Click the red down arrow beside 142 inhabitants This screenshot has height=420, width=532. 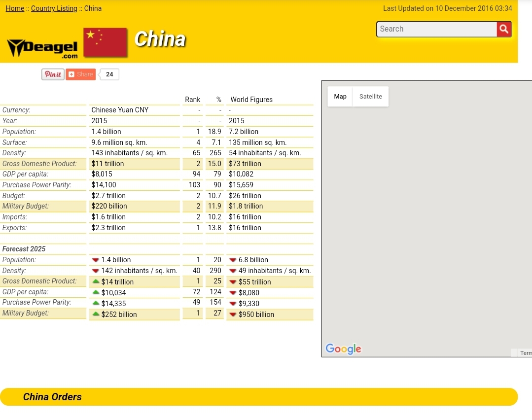tap(95, 271)
